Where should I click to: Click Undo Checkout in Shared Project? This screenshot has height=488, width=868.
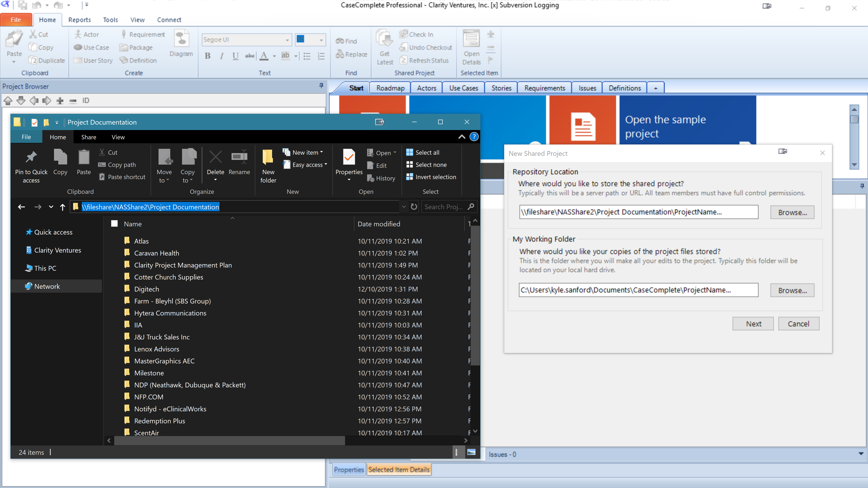(426, 47)
